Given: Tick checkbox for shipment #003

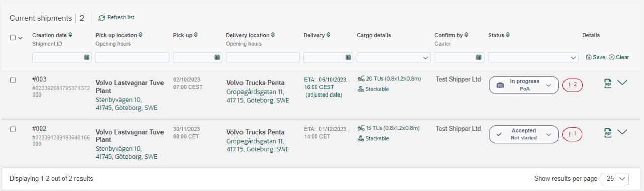Looking at the screenshot, I should point(13,80).
